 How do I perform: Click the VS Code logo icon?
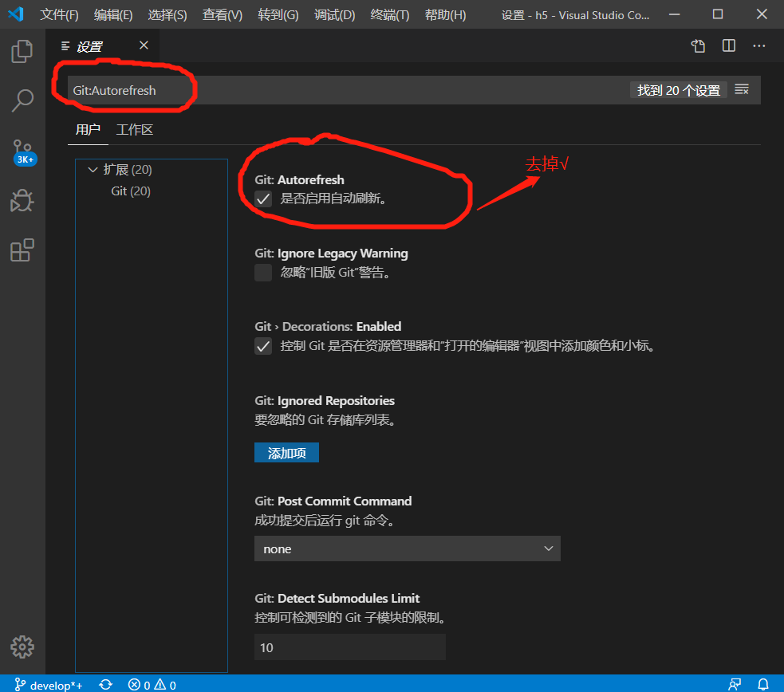(x=16, y=14)
